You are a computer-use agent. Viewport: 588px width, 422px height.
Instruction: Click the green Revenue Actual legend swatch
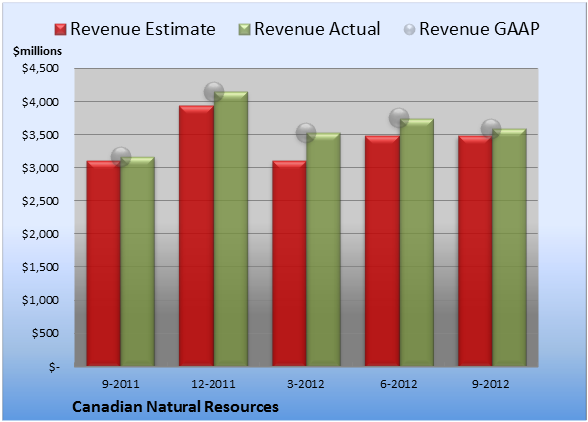coord(244,30)
